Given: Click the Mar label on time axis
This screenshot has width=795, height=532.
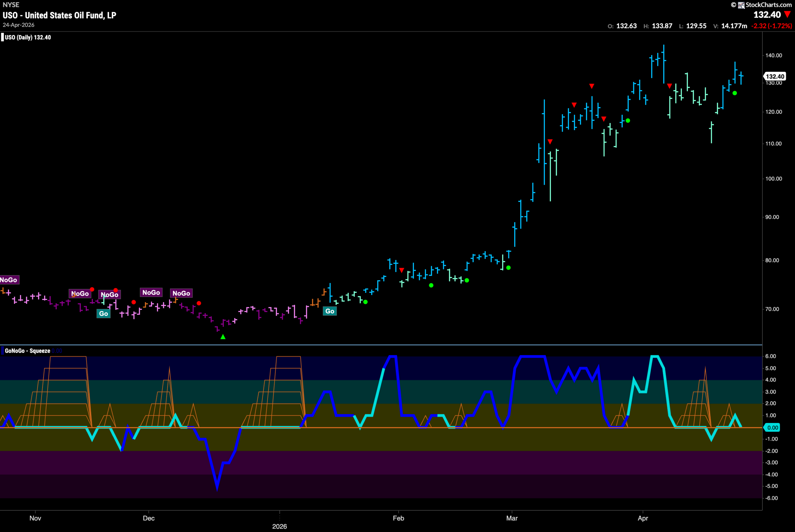Looking at the screenshot, I should tap(512, 518).
